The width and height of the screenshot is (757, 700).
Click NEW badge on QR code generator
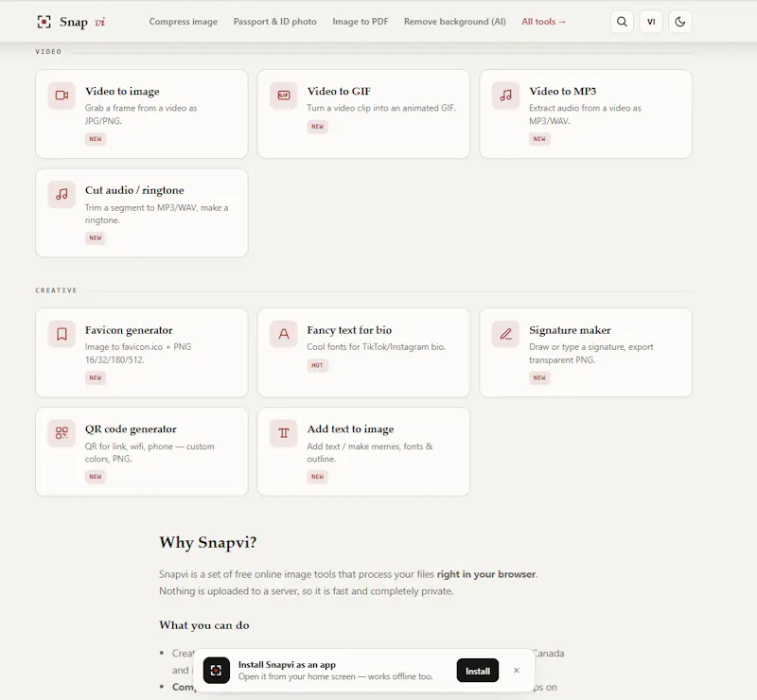coord(96,477)
